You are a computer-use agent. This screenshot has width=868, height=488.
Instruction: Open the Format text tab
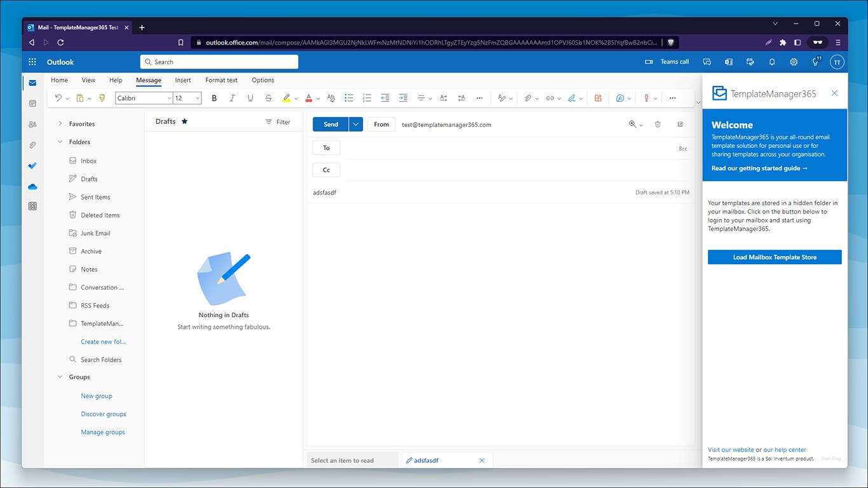click(x=221, y=80)
